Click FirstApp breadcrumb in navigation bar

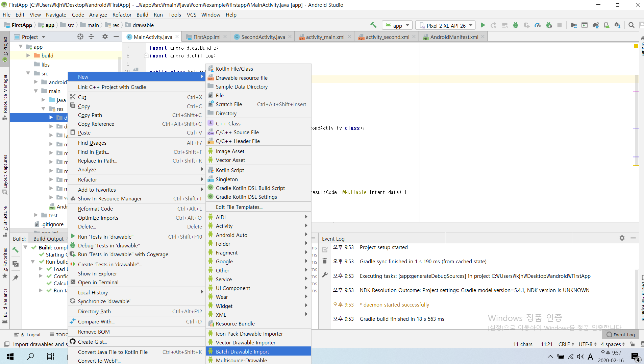tap(18, 25)
